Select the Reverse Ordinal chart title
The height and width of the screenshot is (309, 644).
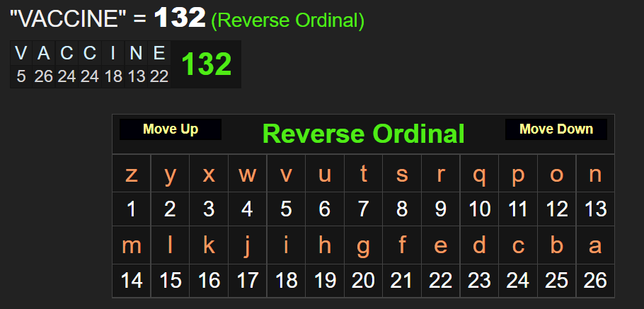tap(363, 133)
